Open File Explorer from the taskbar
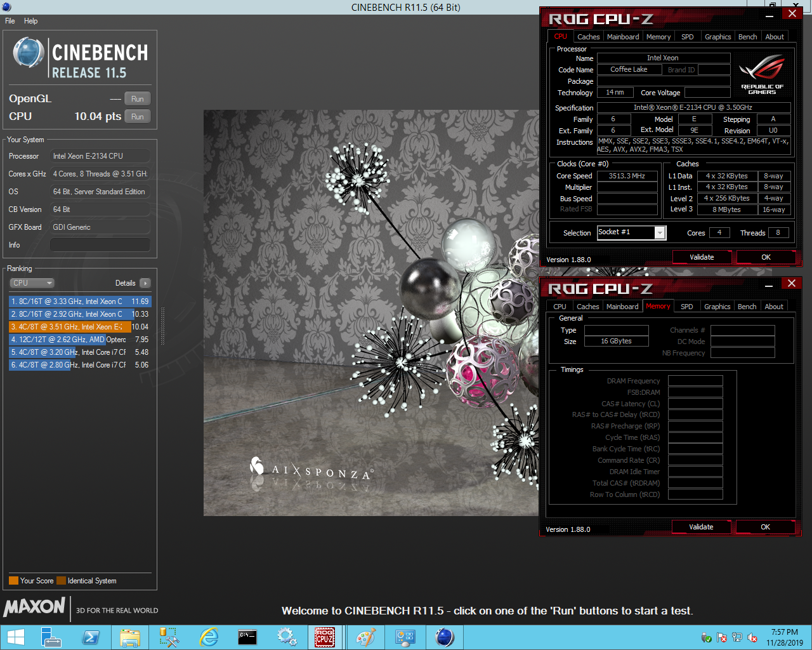 coord(130,637)
